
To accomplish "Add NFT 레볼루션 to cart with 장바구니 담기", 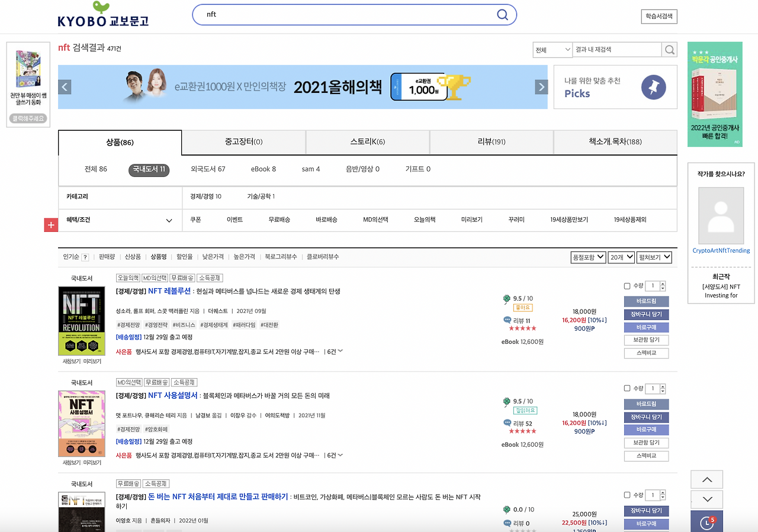I will pyautogui.click(x=646, y=314).
